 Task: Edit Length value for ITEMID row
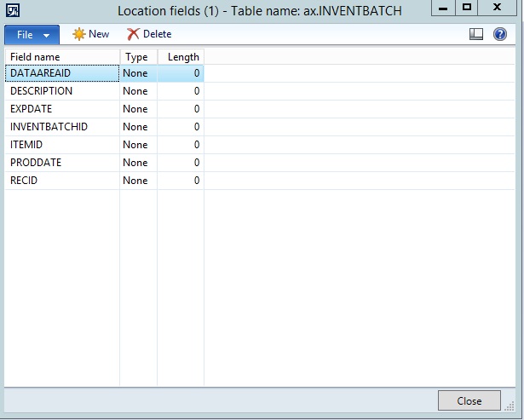pyautogui.click(x=181, y=145)
